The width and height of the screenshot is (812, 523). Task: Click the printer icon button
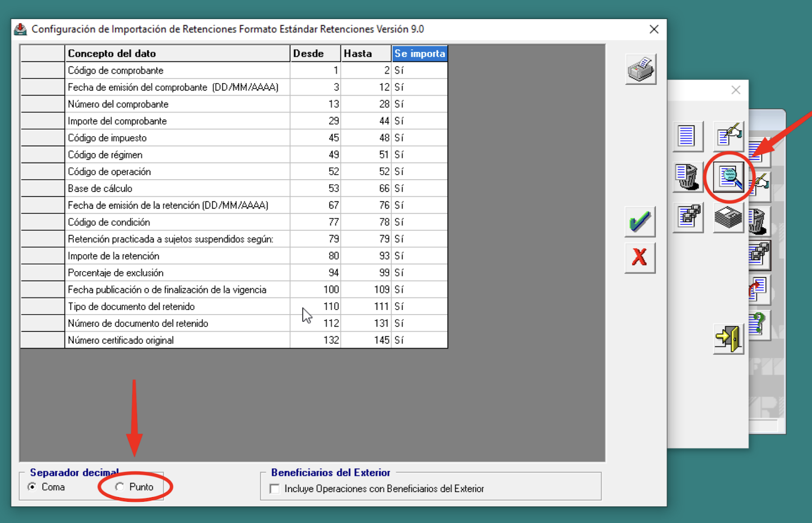pos(640,68)
